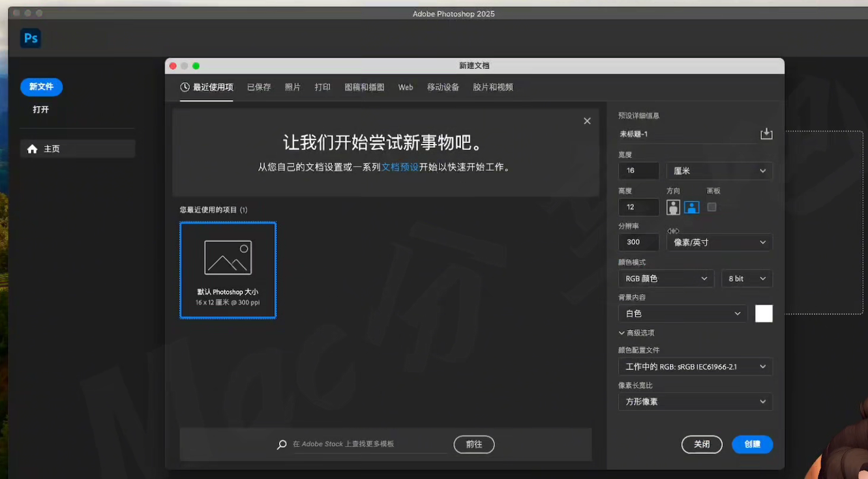Switch to the 胶片和视频 tab
The image size is (868, 479).
pyautogui.click(x=493, y=87)
